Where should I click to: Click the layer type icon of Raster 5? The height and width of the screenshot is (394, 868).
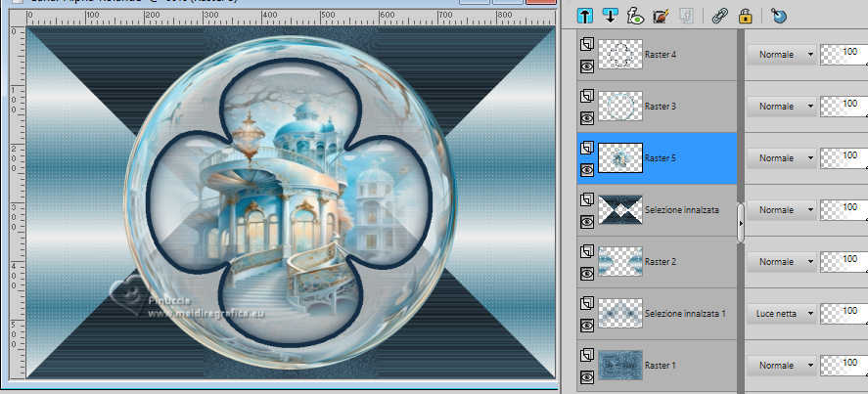click(x=587, y=149)
